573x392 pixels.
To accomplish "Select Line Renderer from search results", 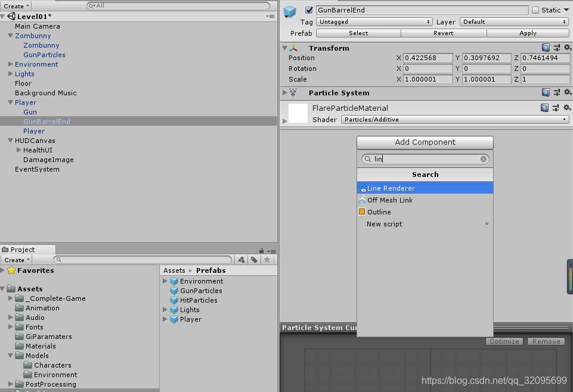I will [x=425, y=188].
